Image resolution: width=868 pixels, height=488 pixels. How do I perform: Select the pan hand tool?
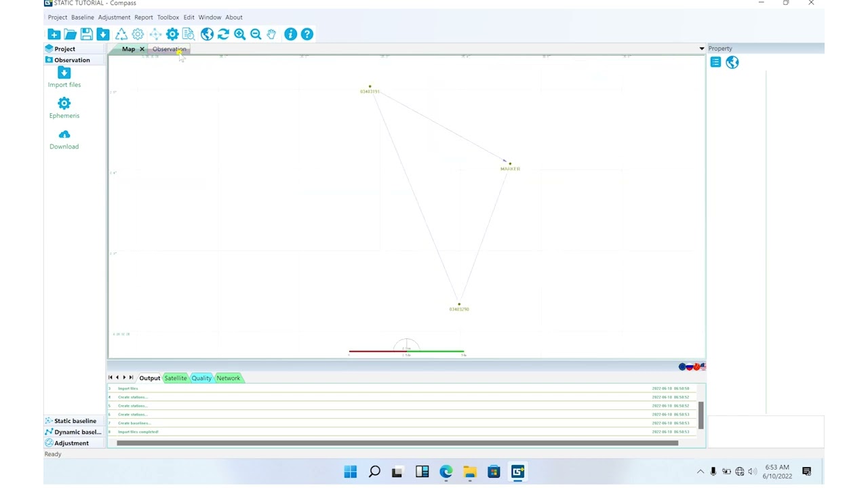click(x=271, y=34)
